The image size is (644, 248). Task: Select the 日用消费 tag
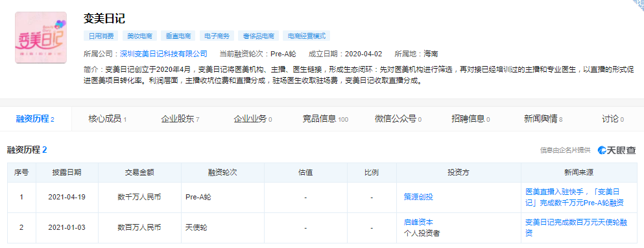[101, 36]
